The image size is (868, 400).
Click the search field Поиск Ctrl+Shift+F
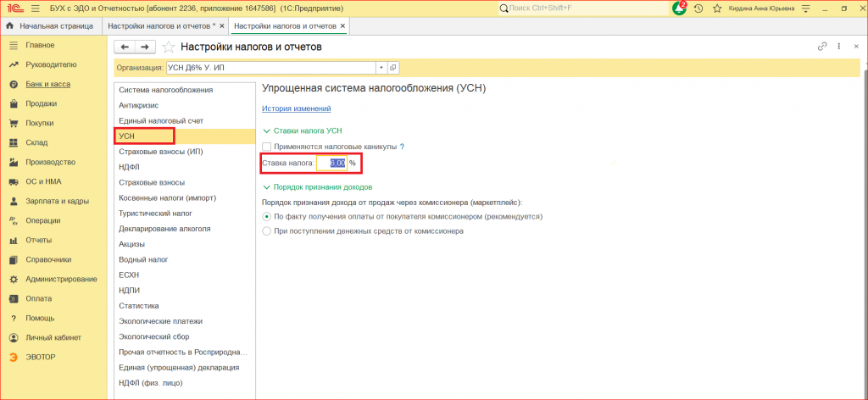[583, 8]
